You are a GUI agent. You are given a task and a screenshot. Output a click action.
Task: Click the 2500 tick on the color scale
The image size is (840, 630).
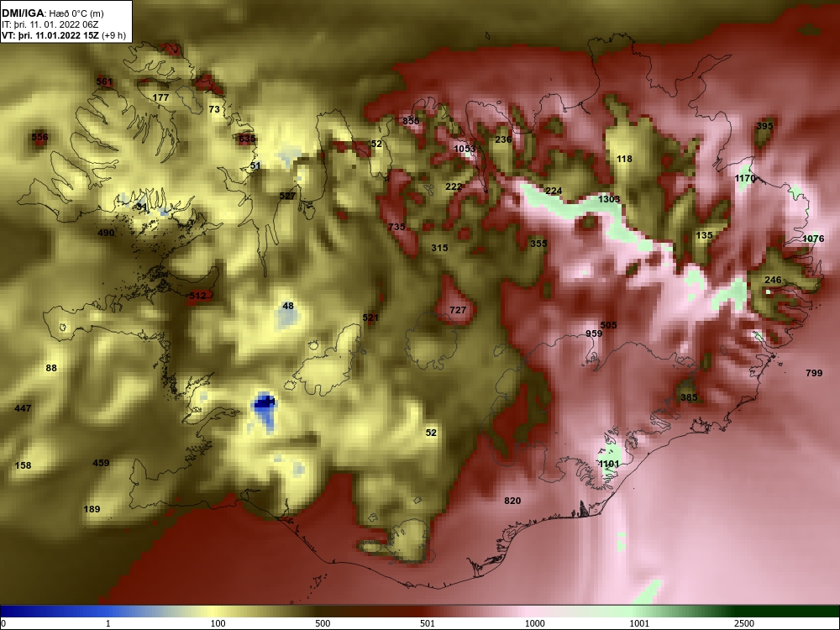click(745, 623)
